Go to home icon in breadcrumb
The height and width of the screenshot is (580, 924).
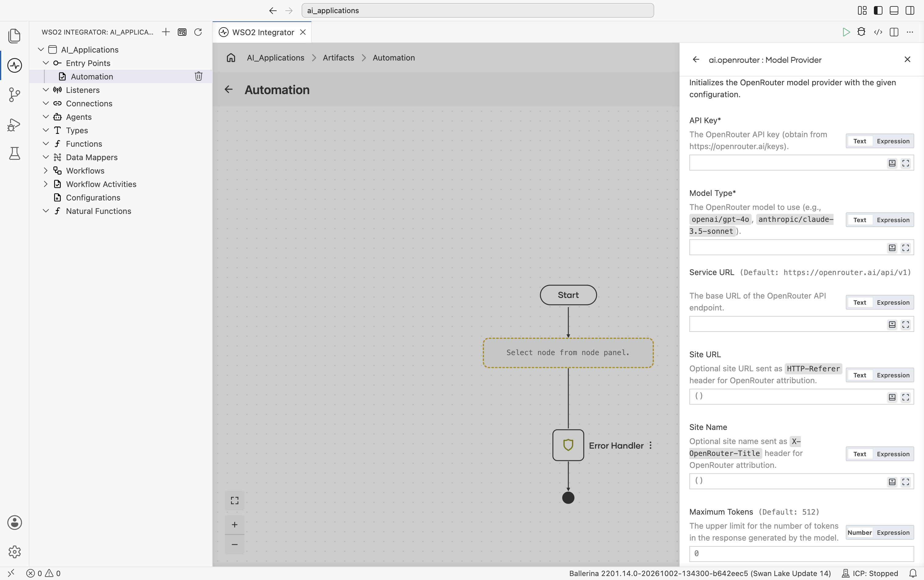(x=231, y=57)
